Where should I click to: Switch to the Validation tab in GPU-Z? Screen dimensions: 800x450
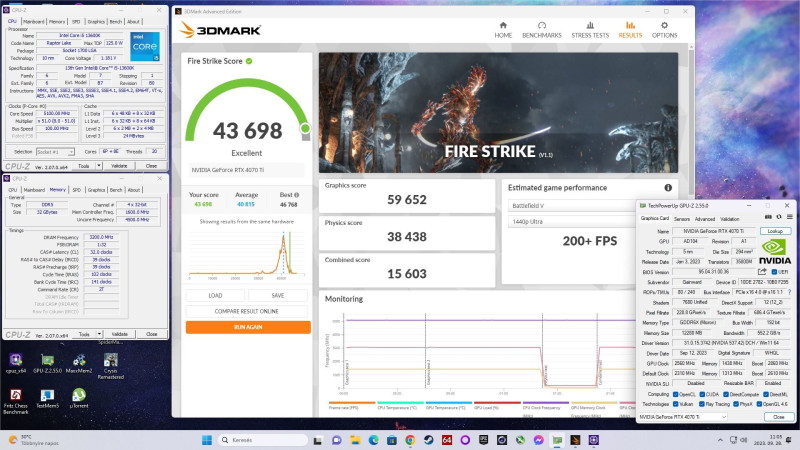(730, 219)
